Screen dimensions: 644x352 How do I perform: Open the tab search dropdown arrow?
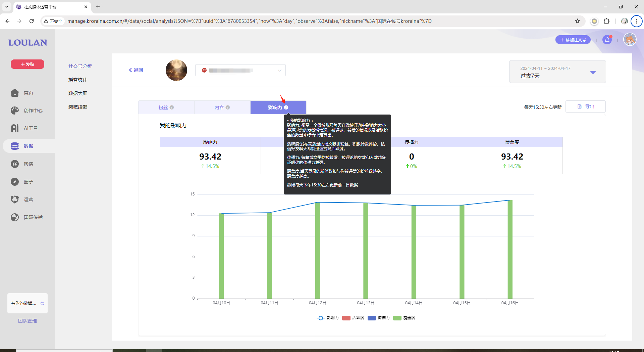pos(7,7)
